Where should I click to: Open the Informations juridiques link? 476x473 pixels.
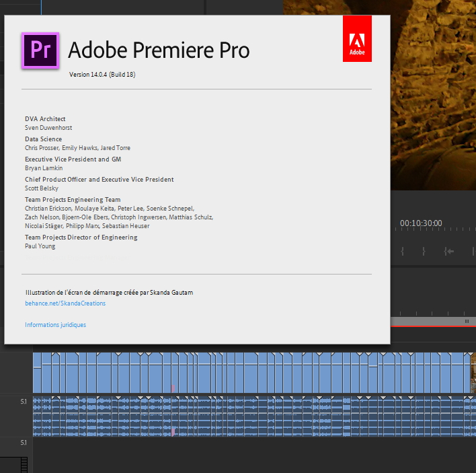click(x=55, y=325)
